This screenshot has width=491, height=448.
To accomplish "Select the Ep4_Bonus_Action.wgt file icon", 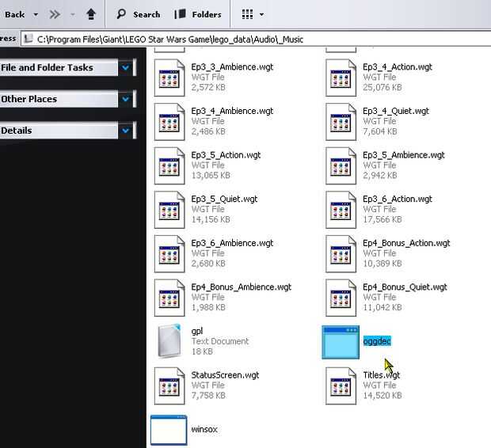I will tap(341, 254).
